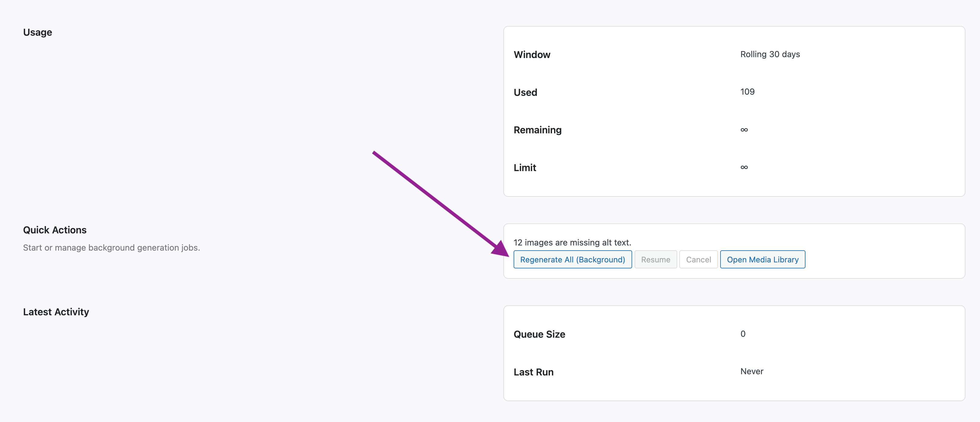Image resolution: width=980 pixels, height=422 pixels.
Task: Click the Never value beside Last Run
Action: 751,372
